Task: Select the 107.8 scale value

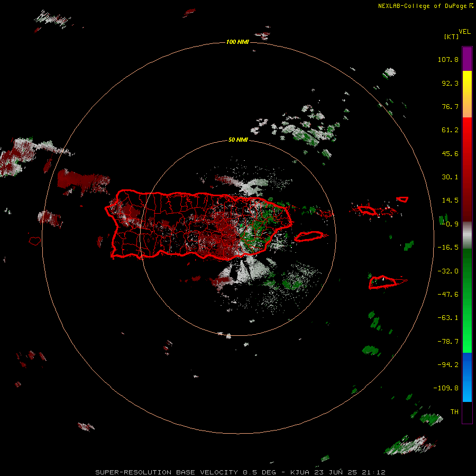Action: [448, 59]
